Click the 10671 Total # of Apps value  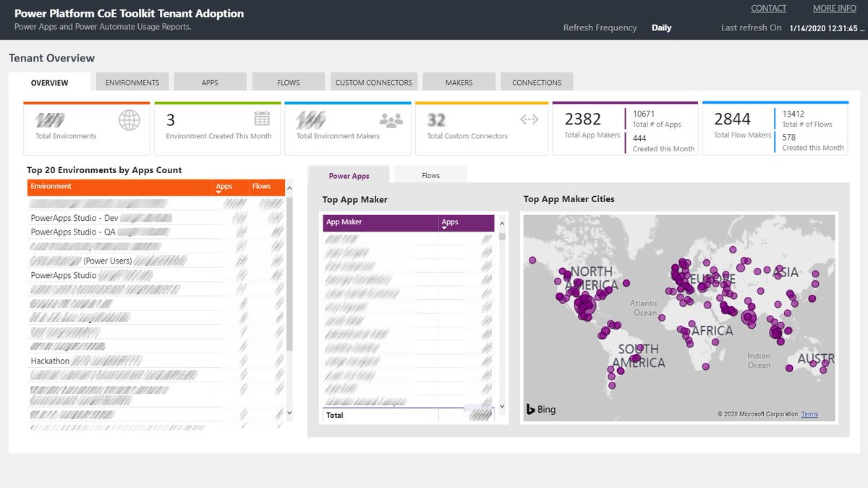(x=644, y=114)
